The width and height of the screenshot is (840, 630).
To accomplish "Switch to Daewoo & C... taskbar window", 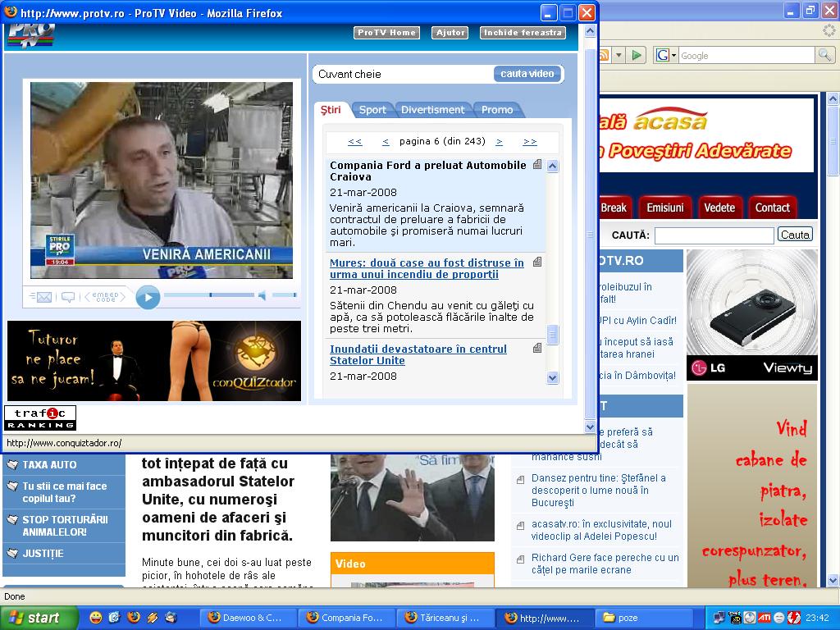I will tap(248, 618).
